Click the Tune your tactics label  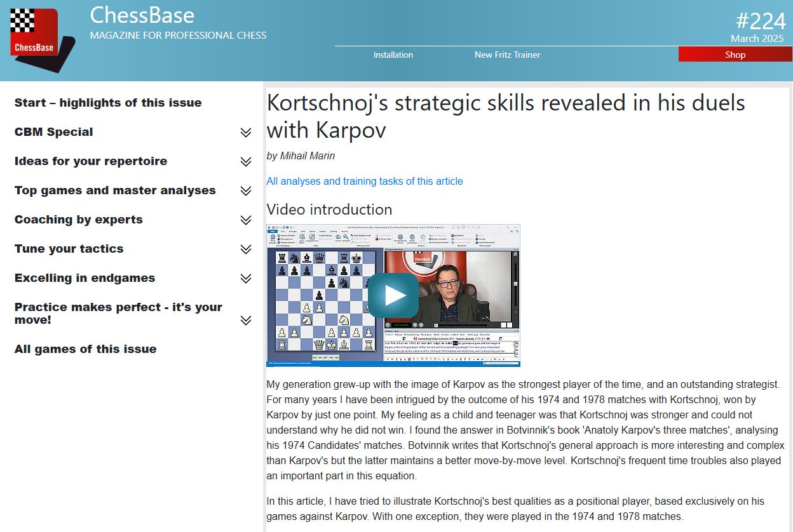[69, 249]
